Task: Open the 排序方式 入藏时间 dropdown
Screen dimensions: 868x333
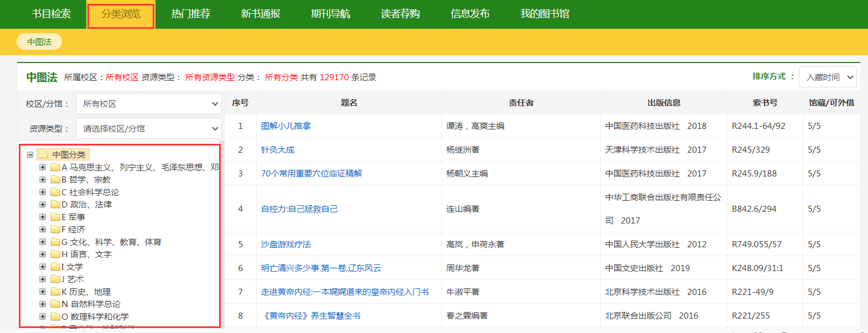Action: (828, 77)
